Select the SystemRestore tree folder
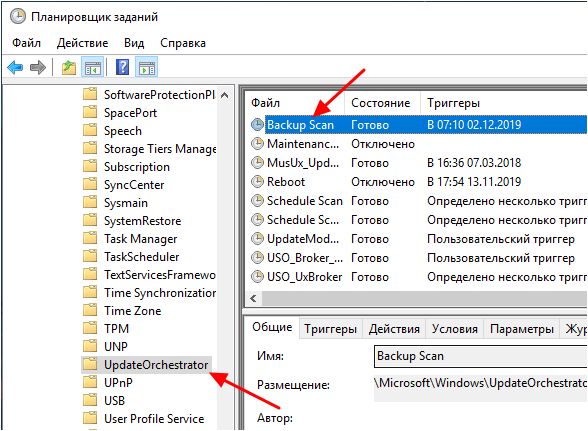This screenshot has width=588, height=431. coord(142,221)
